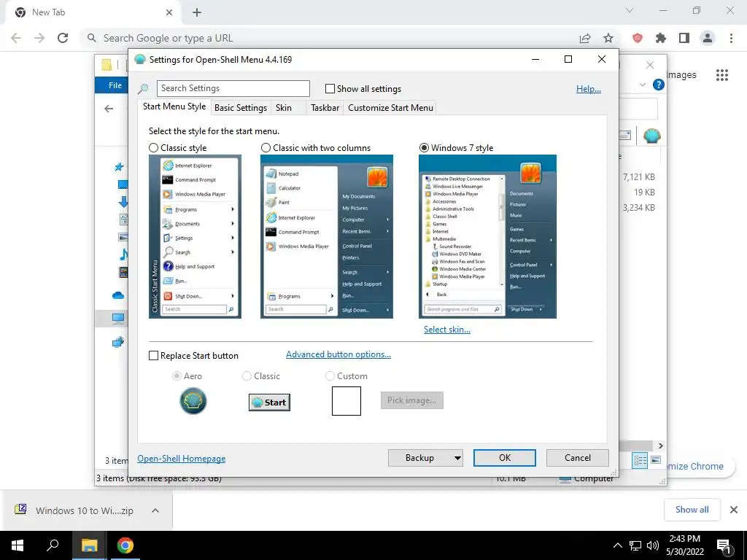Select Classic with two columns radio button
747x560 pixels.
click(x=266, y=148)
